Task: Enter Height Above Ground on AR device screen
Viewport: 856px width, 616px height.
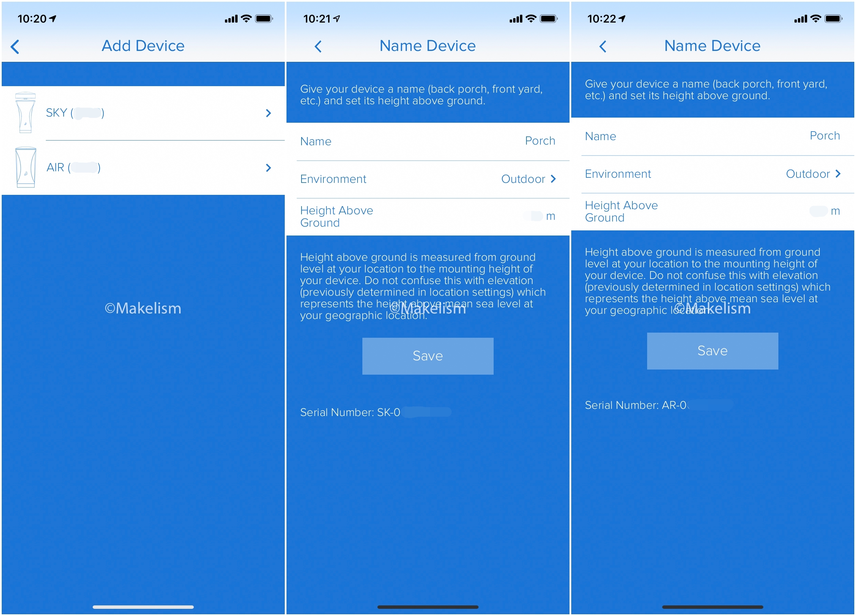Action: coord(818,211)
